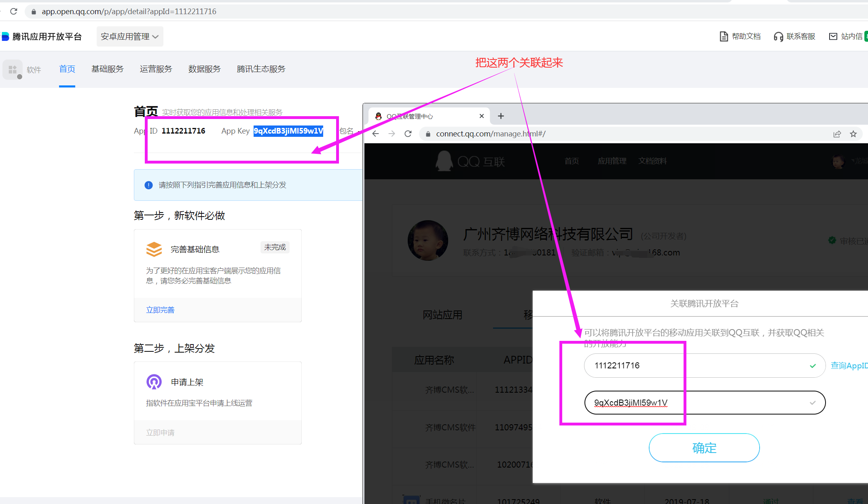
Task: Click the QQ penguin favicon on the tab
Action: (x=378, y=116)
